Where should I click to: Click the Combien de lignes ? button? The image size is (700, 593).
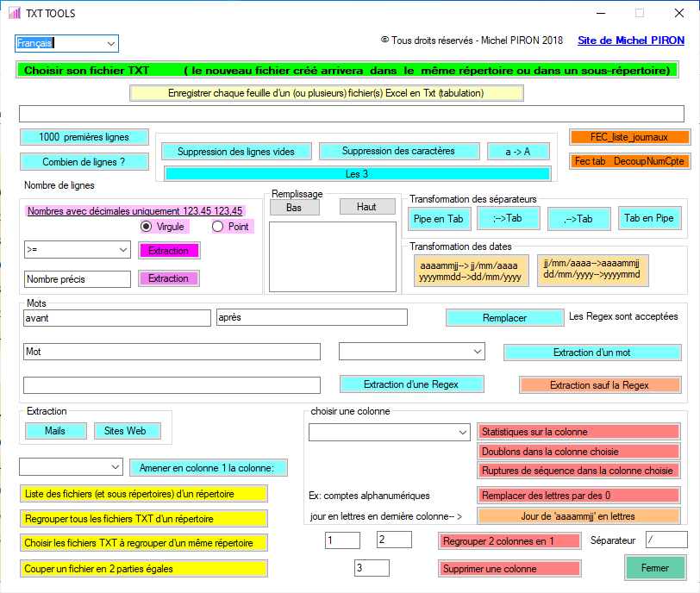pos(84,162)
